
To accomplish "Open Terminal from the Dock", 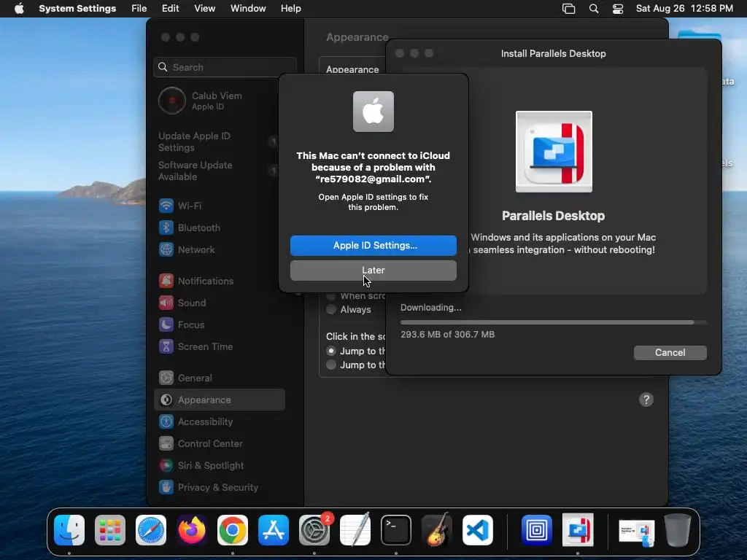I will pyautogui.click(x=396, y=530).
